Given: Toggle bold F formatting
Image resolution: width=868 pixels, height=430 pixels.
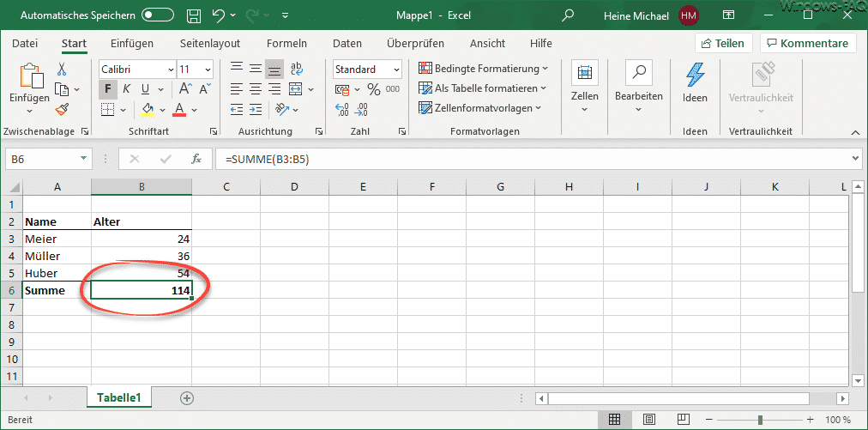Looking at the screenshot, I should tap(108, 88).
